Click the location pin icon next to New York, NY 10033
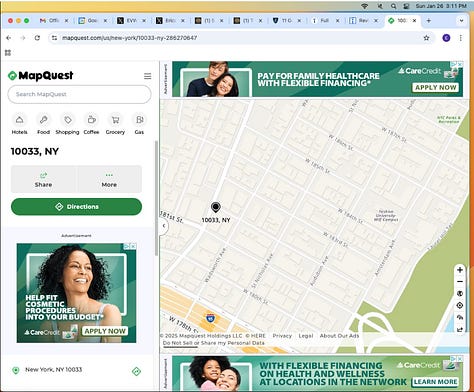The image size is (474, 392). 16,370
